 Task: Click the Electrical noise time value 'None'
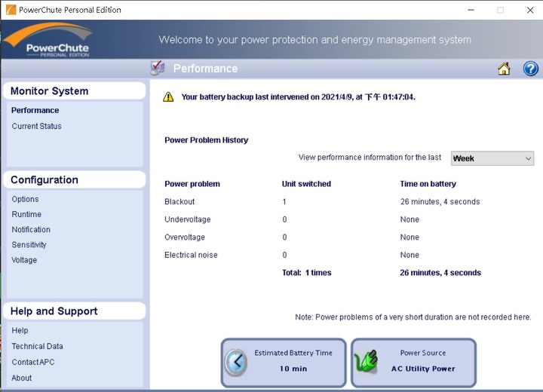410,255
